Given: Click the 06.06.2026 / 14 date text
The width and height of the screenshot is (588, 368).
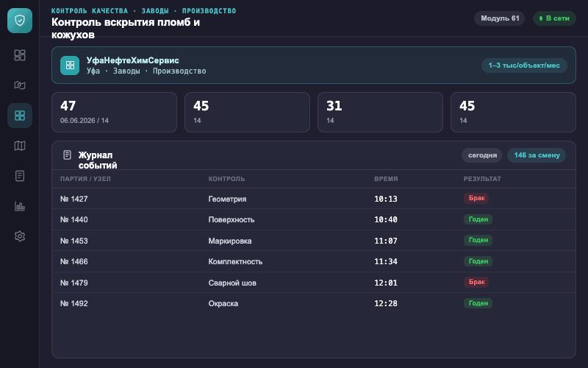Looking at the screenshot, I should point(85,121).
